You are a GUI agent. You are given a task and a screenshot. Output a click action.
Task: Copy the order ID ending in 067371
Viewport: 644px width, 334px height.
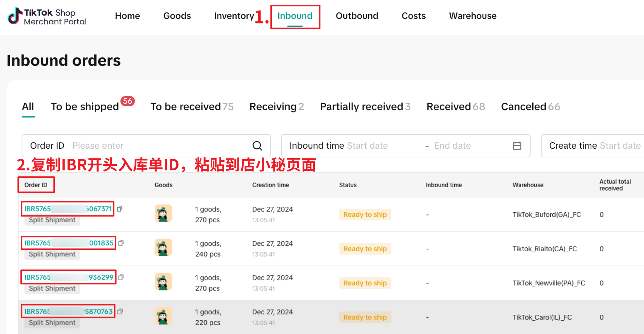coord(120,209)
